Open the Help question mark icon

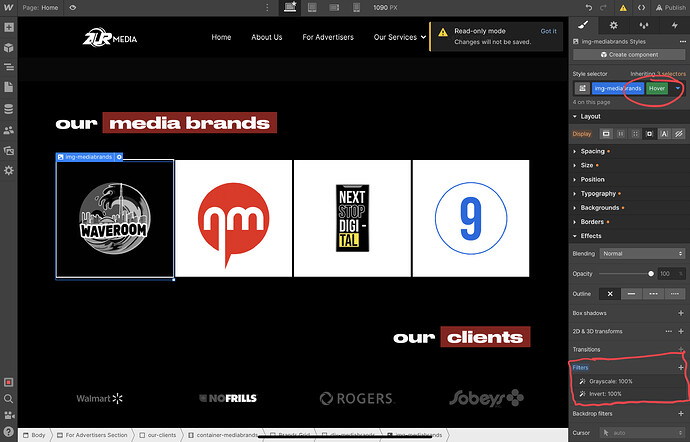tap(8, 432)
